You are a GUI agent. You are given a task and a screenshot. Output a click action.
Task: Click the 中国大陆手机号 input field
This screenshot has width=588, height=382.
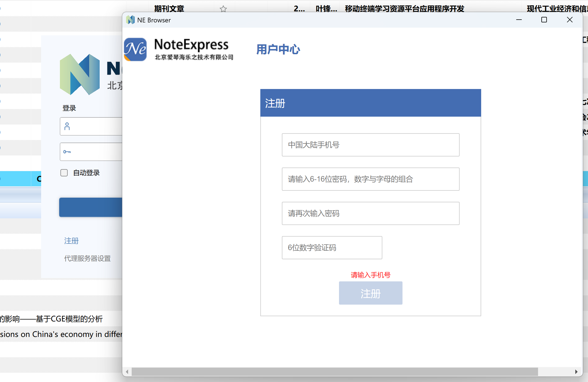coord(370,145)
